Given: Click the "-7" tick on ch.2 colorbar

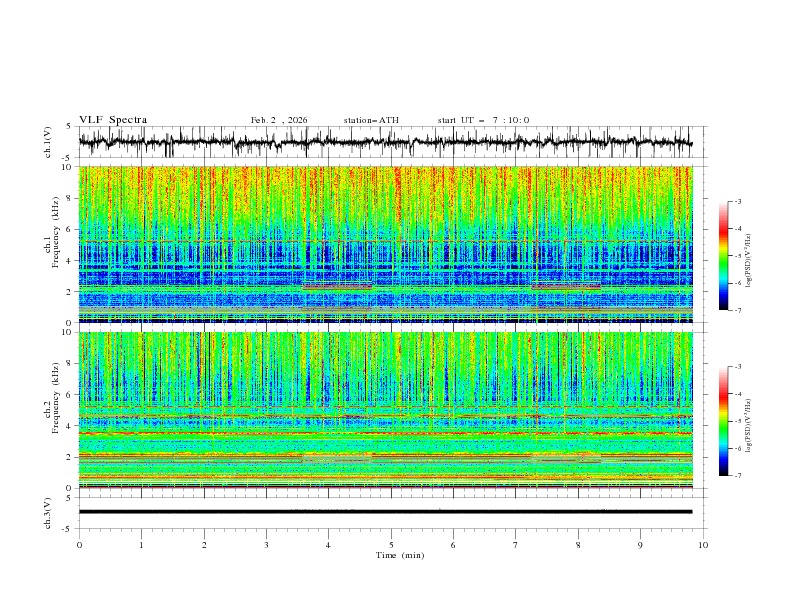Looking at the screenshot, I should (x=738, y=475).
